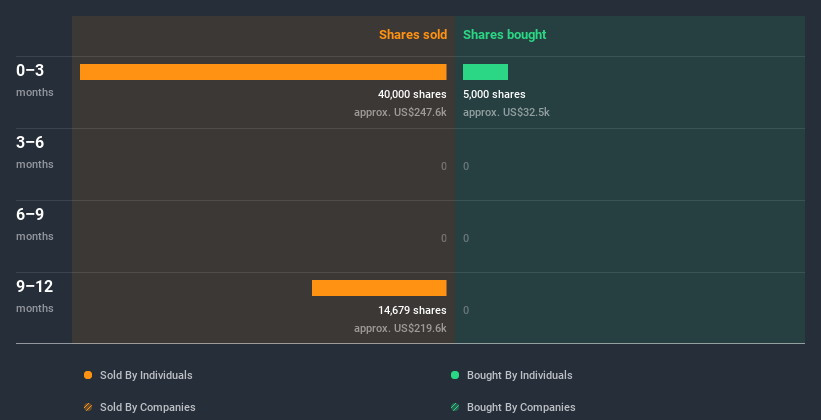This screenshot has width=821, height=420.
Task: Click the green Bought By Individuals legend dot
Action: coord(455,375)
